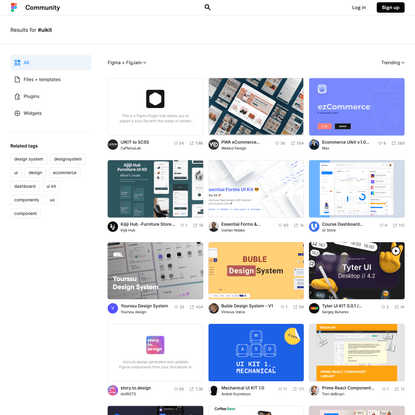Click the Log in link

(x=359, y=7)
